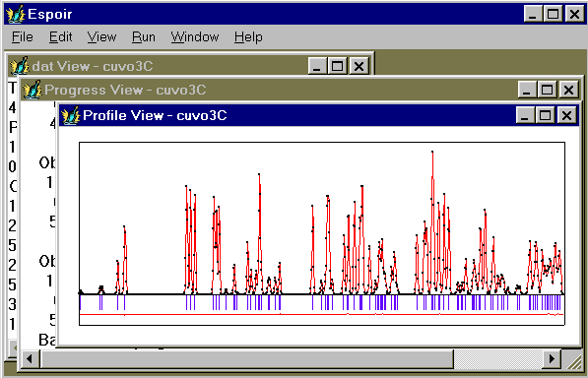Image resolution: width=588 pixels, height=378 pixels.
Task: Click the horizontal scrollbar left arrow
Action: (x=30, y=359)
